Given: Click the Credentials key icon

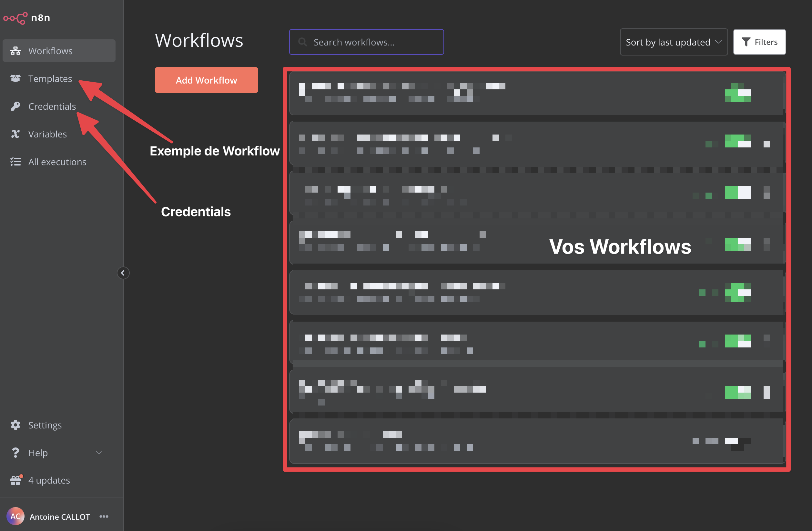Looking at the screenshot, I should pyautogui.click(x=15, y=106).
